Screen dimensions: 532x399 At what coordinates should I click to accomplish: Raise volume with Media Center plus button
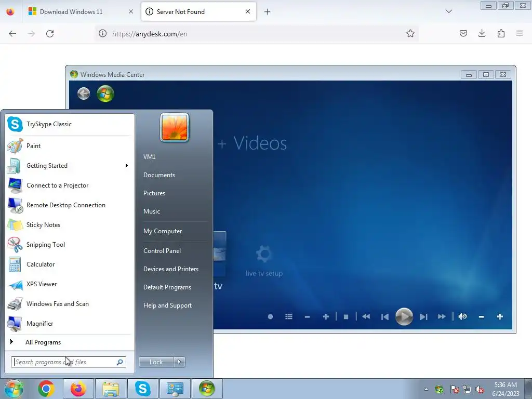(x=500, y=316)
